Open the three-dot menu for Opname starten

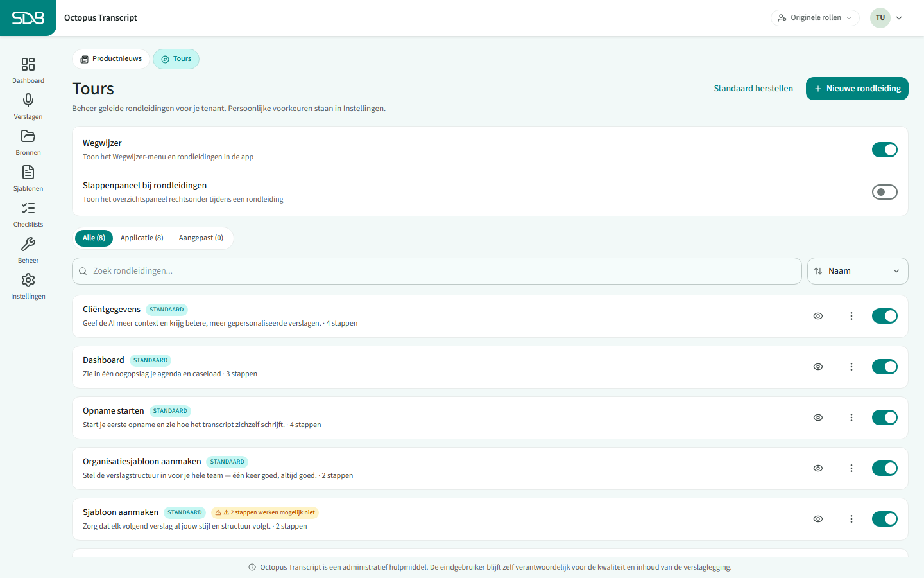[x=851, y=417]
